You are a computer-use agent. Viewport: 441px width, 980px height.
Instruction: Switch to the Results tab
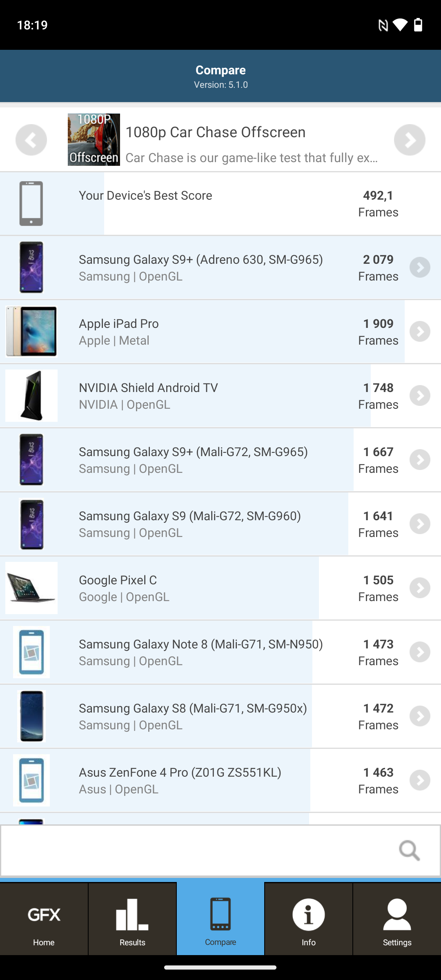click(132, 919)
